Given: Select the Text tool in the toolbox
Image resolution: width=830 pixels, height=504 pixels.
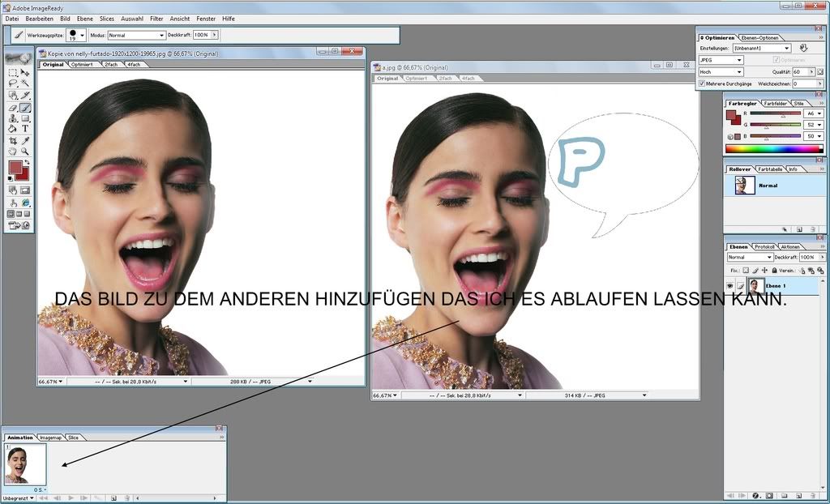Looking at the screenshot, I should pos(25,129).
